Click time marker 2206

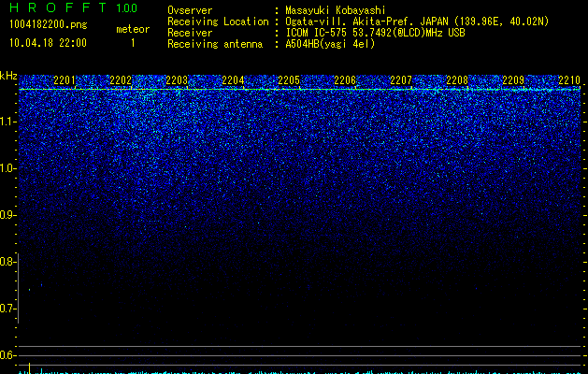pyautogui.click(x=345, y=80)
